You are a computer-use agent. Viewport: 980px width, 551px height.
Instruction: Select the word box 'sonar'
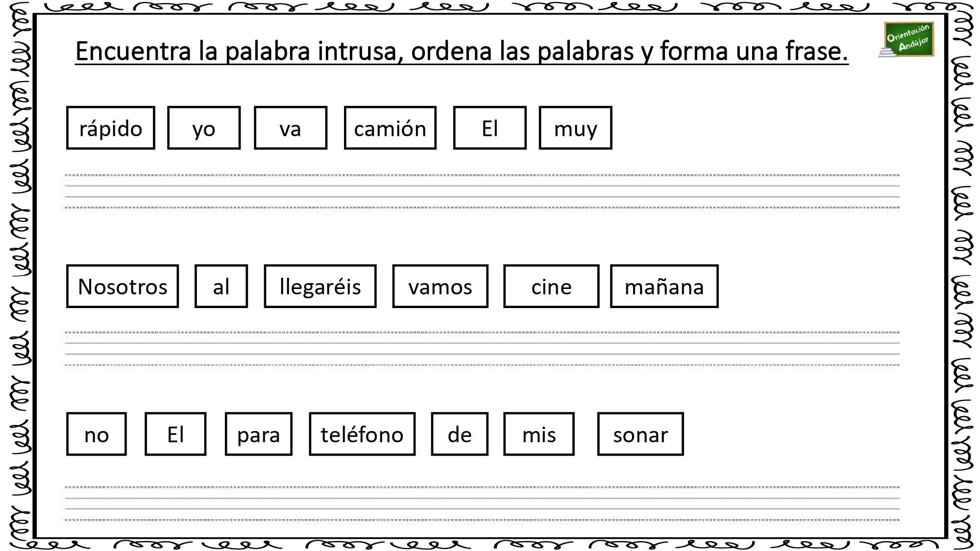(640, 434)
